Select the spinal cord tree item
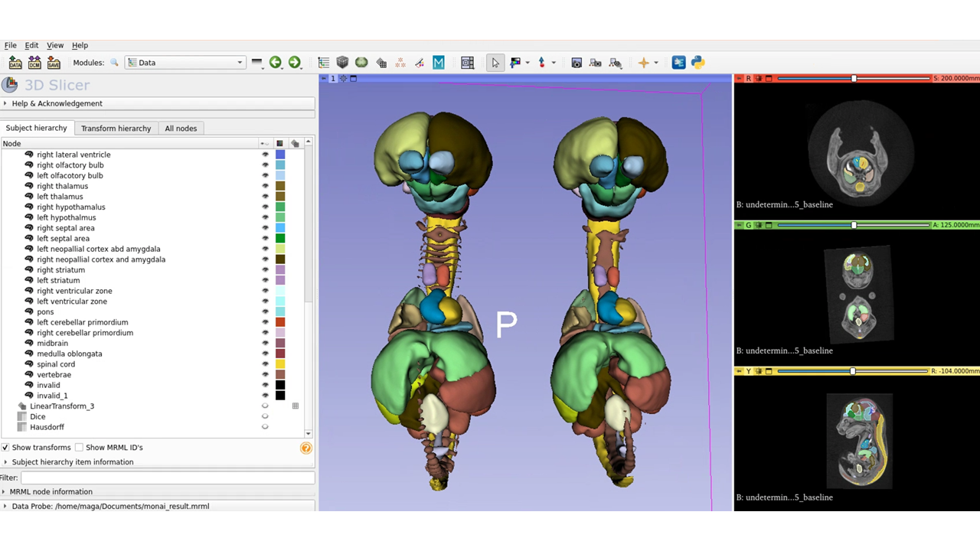Image resolution: width=980 pixels, height=551 pixels. pyautogui.click(x=56, y=364)
